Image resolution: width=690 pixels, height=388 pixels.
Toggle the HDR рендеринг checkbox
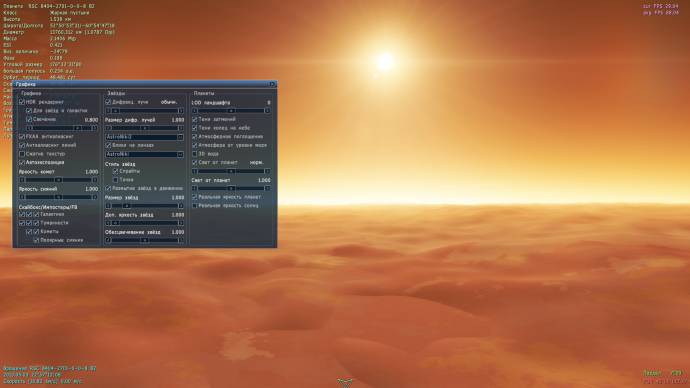tap(22, 102)
